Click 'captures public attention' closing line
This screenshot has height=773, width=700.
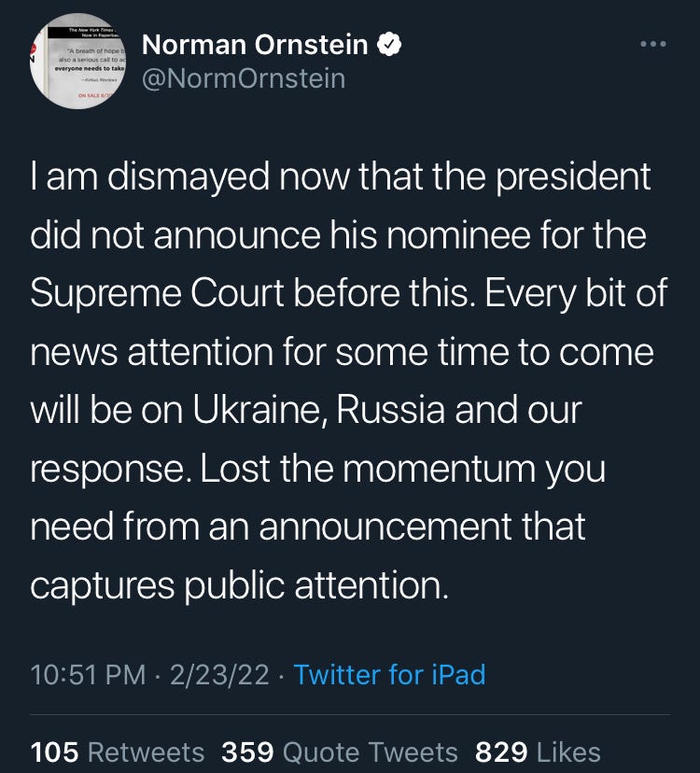240,585
